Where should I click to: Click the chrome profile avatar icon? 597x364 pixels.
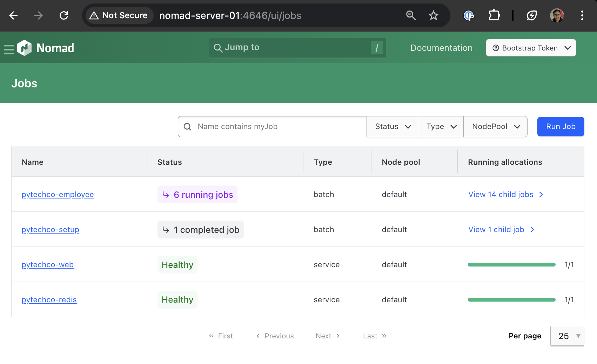click(x=557, y=15)
